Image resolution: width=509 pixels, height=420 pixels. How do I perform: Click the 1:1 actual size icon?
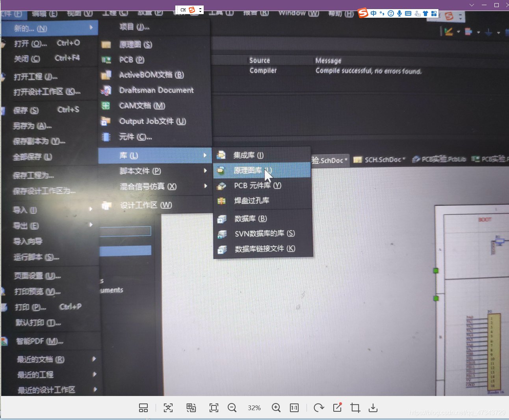(x=295, y=408)
